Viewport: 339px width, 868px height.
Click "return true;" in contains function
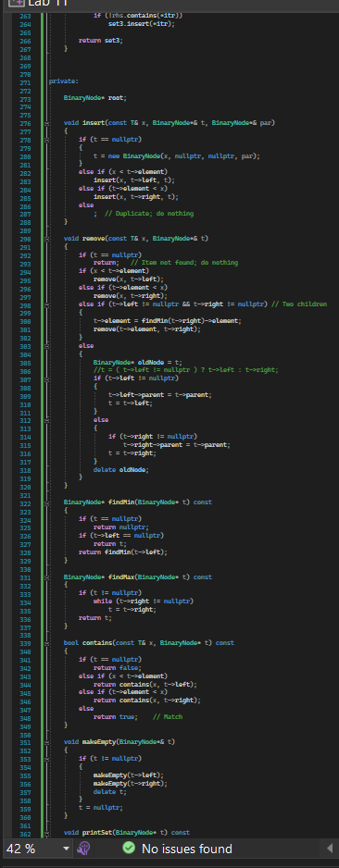[115, 717]
